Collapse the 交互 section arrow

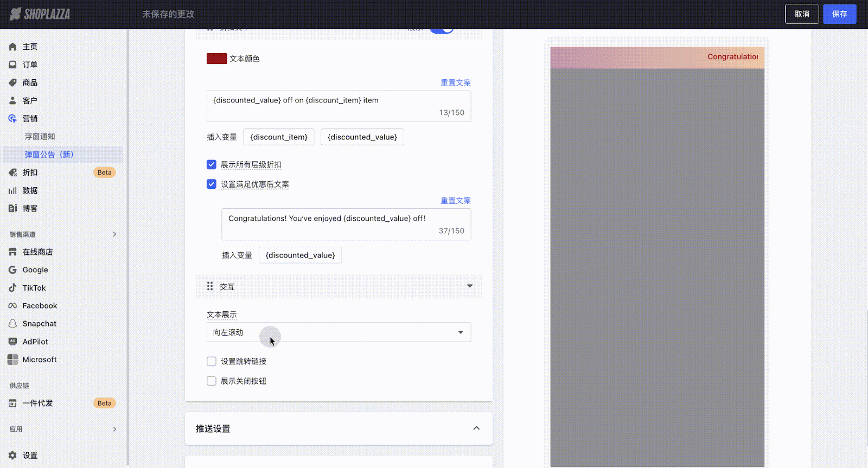pyautogui.click(x=470, y=286)
